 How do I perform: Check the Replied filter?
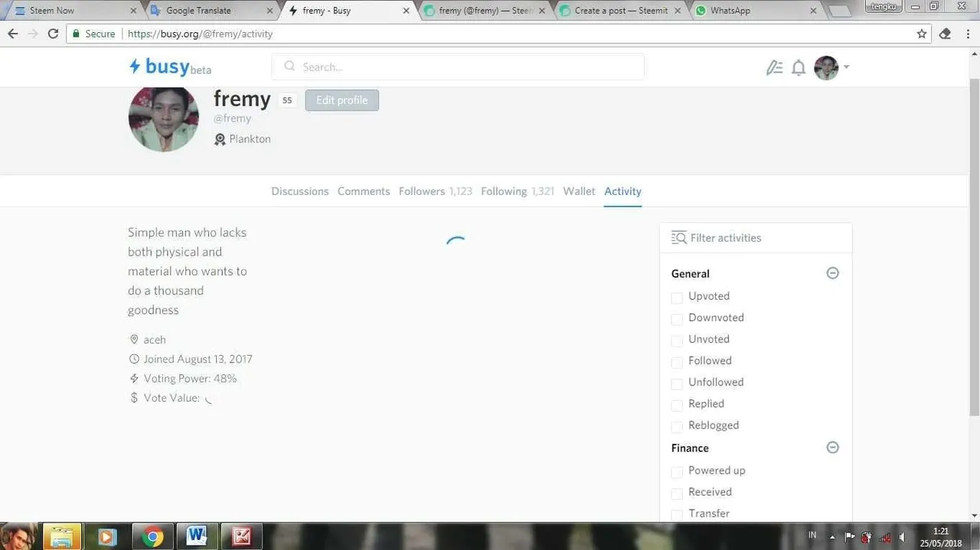click(677, 404)
